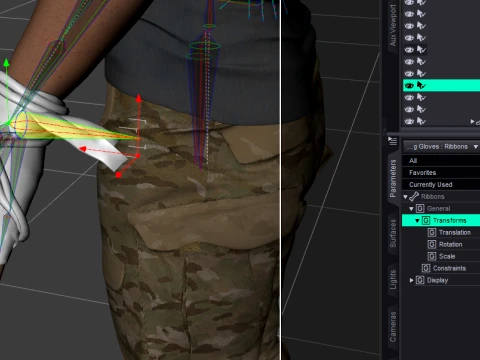480x360 pixels.
Task: Select the Rotation property group
Action: click(x=451, y=244)
